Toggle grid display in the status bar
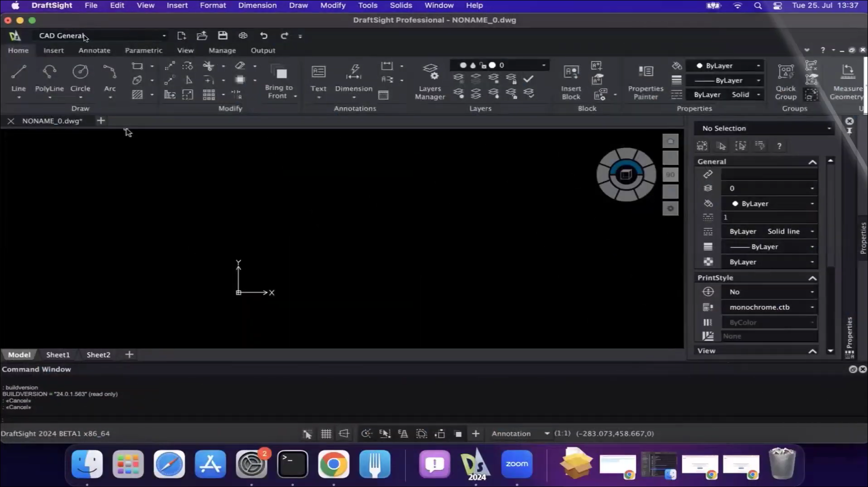This screenshot has height=487, width=868. [326, 433]
